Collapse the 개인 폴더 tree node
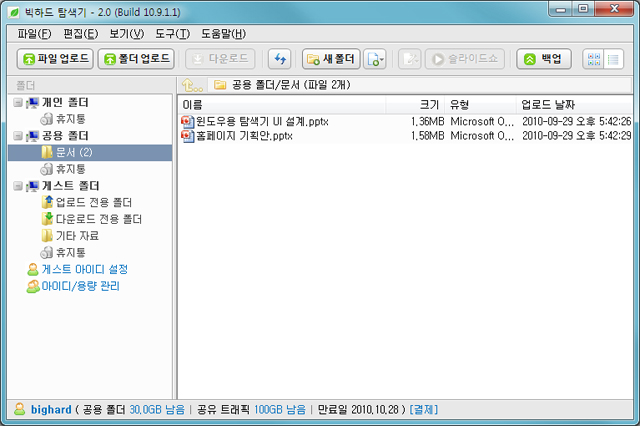640x426 pixels. pyautogui.click(x=18, y=102)
